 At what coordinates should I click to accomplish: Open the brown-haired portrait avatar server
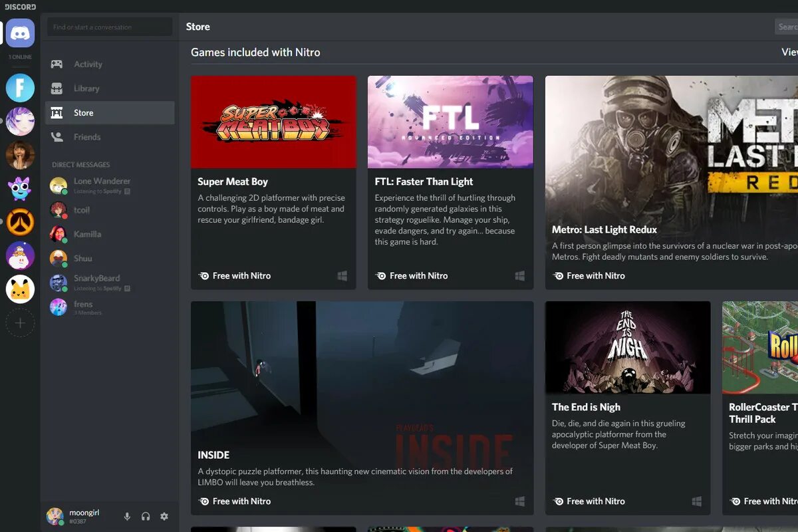click(x=20, y=155)
